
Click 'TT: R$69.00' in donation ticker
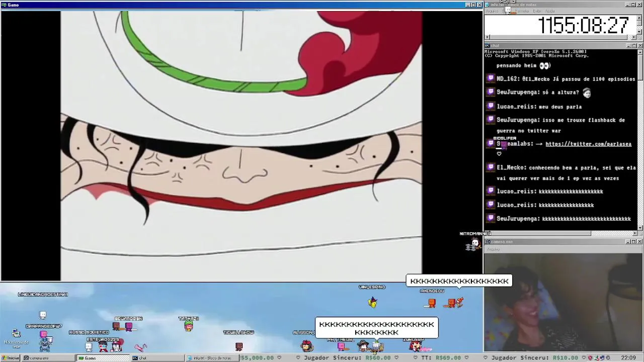(437, 358)
